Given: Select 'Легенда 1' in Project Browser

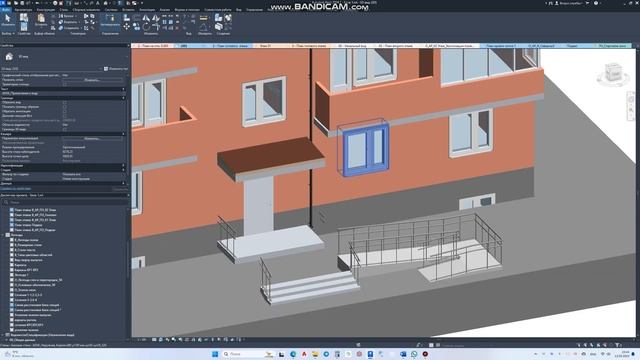Looking at the screenshot, I should click(22, 275).
